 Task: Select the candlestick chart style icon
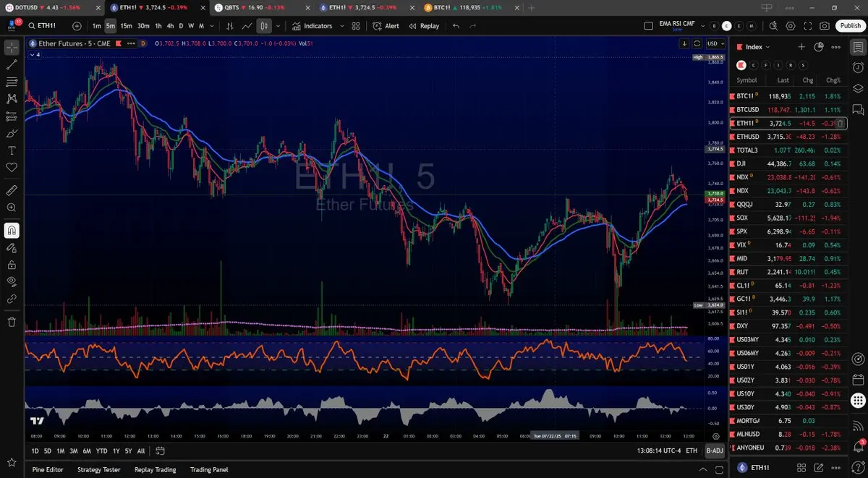point(264,26)
